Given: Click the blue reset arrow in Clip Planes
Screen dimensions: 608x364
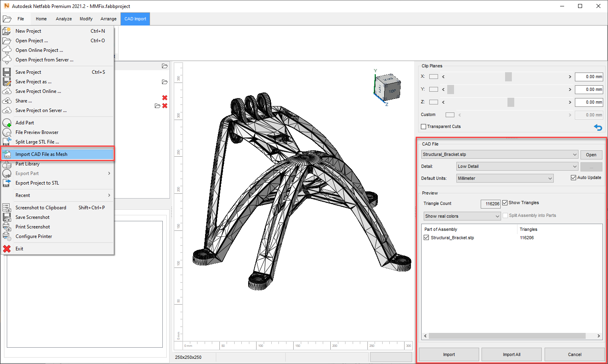Looking at the screenshot, I should 598,127.
